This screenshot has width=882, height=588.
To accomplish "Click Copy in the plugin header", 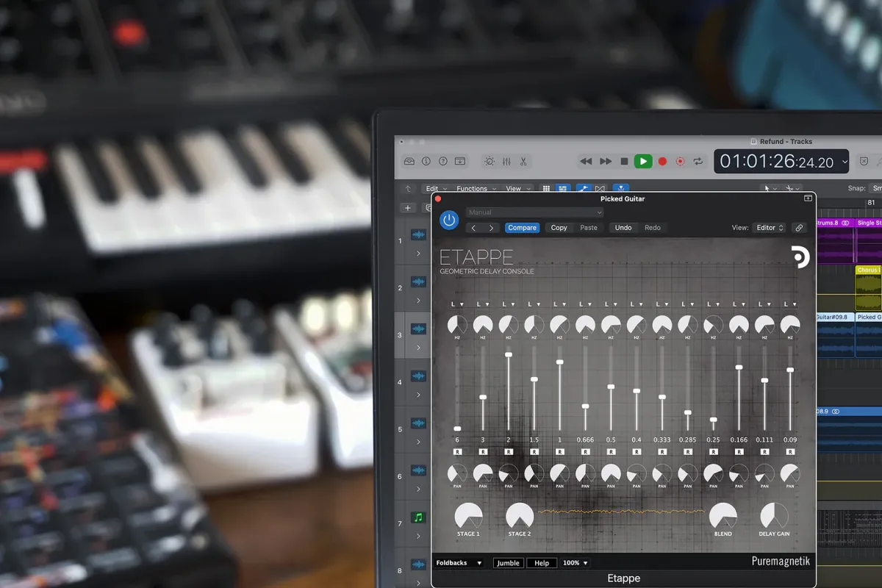I will tap(559, 228).
